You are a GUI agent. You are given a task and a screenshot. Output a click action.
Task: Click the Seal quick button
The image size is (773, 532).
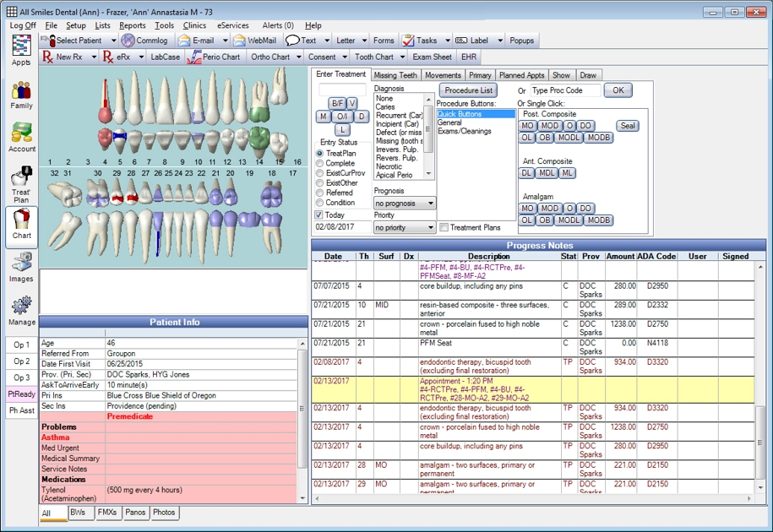tap(626, 125)
